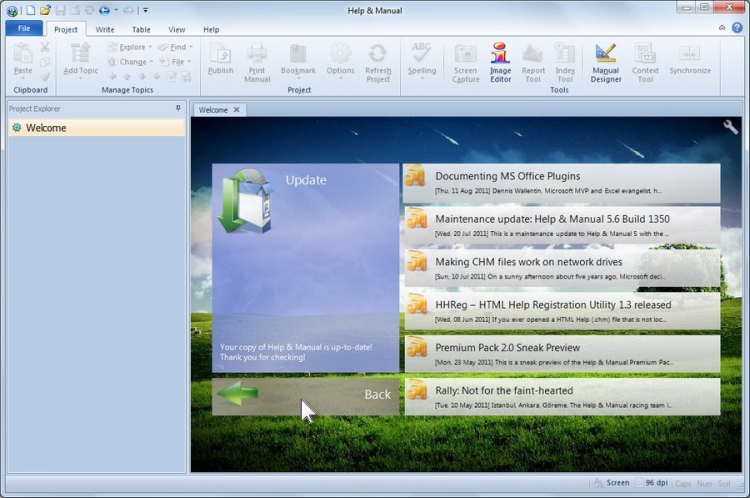This screenshot has width=750, height=498.
Task: Switch to the Table ribbon tab
Action: pyautogui.click(x=141, y=29)
